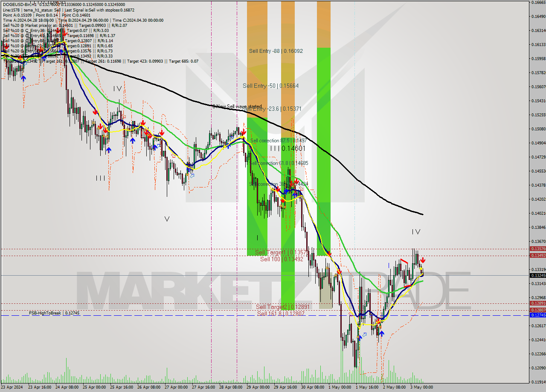The height and width of the screenshot is (392, 546).
Task: Click the '1 May 00:00' time label
Action: pos(339,387)
